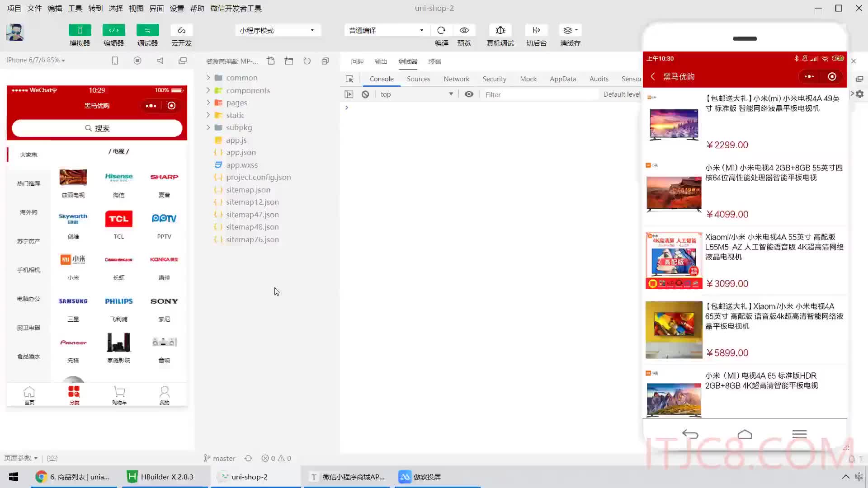This screenshot has width=868, height=488.
Task: Open the 普通编译 compile mode dropdown
Action: coord(386,30)
